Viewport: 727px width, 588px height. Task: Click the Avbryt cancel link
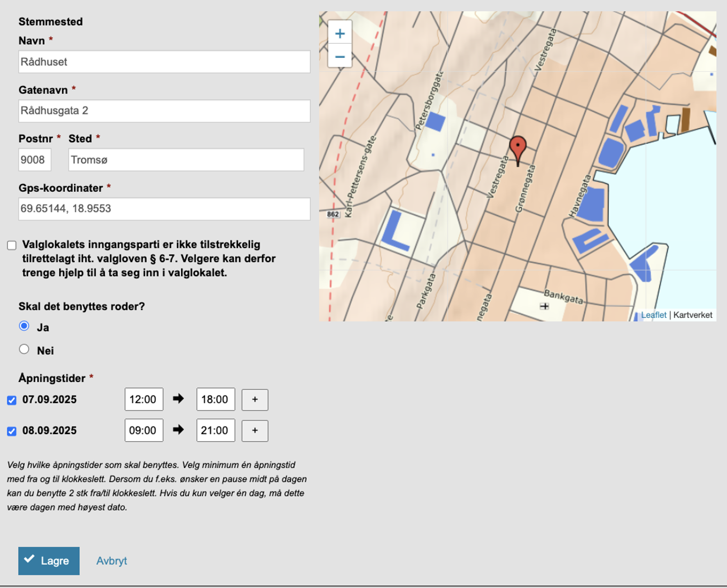click(112, 561)
